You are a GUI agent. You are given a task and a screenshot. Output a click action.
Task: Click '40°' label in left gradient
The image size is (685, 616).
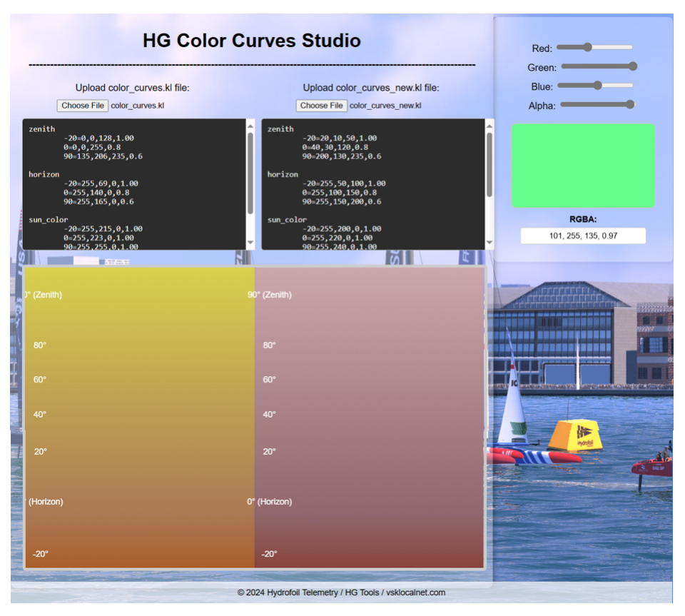pos(40,415)
